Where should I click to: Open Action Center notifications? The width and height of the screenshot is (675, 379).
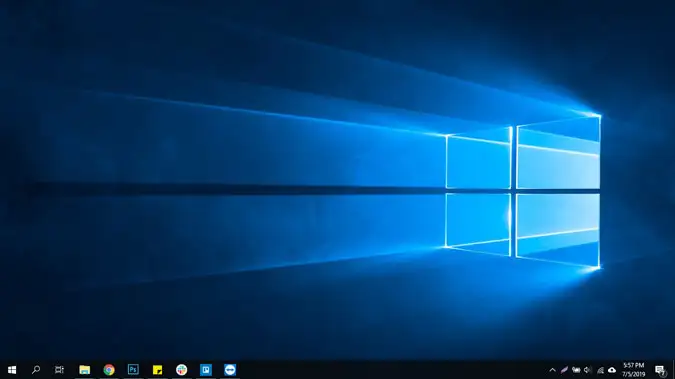pyautogui.click(x=660, y=370)
